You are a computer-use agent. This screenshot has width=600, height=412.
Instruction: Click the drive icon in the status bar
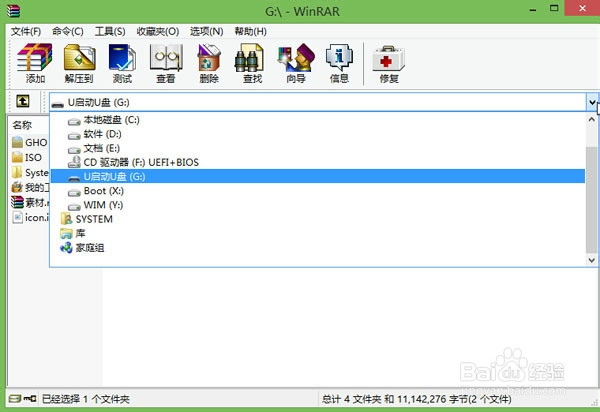(15, 399)
